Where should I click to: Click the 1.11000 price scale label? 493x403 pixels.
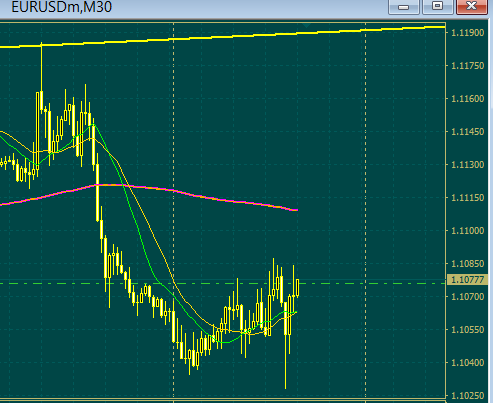467,231
